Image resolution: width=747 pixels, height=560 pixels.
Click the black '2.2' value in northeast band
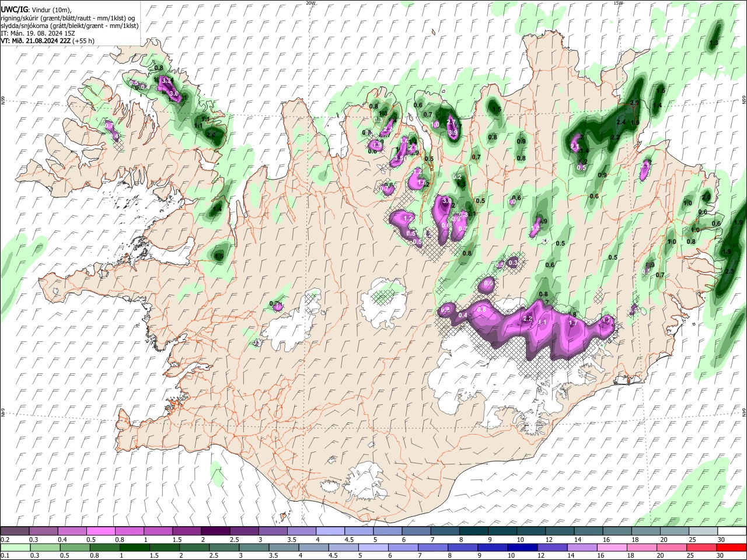pos(615,137)
